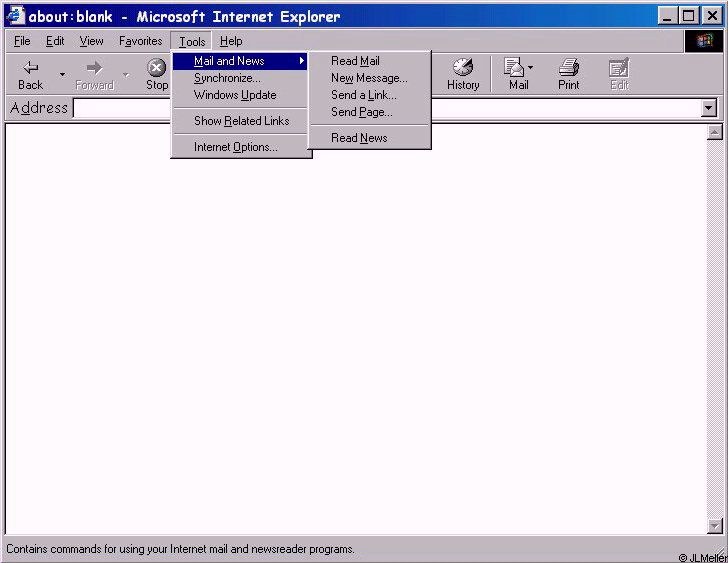Close the open Tools menu
The width and height of the screenshot is (728, 563).
pos(192,41)
